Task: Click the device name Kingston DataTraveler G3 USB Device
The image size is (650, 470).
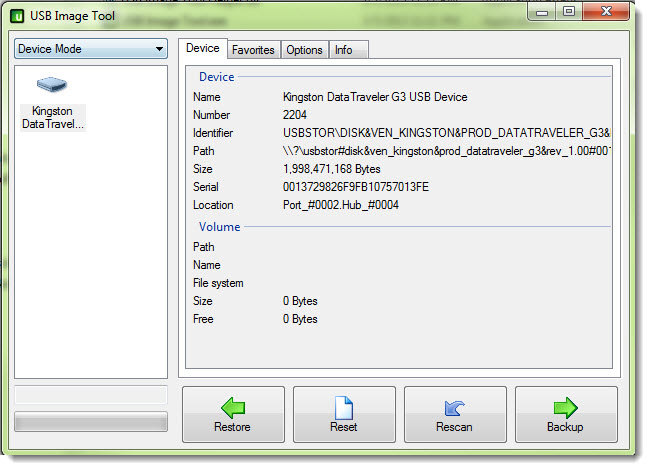Action: (375, 97)
